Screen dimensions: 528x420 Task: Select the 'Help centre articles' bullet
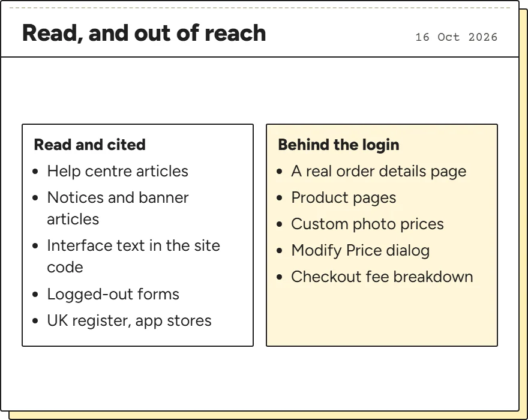(118, 171)
